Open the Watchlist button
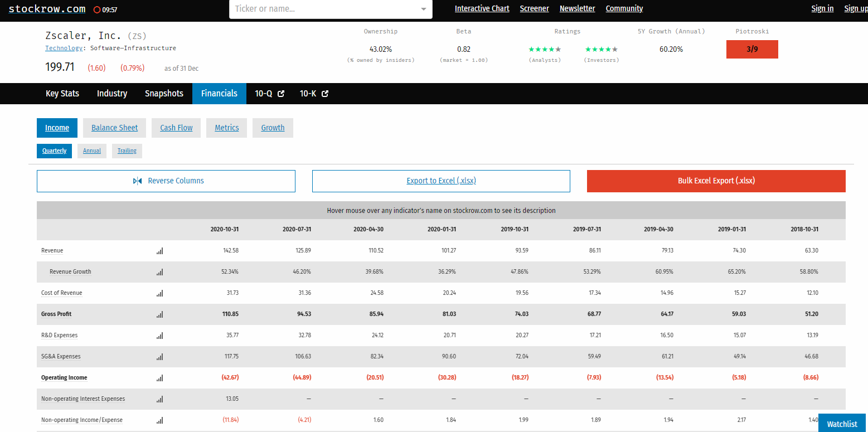The width and height of the screenshot is (868, 432). pyautogui.click(x=842, y=424)
